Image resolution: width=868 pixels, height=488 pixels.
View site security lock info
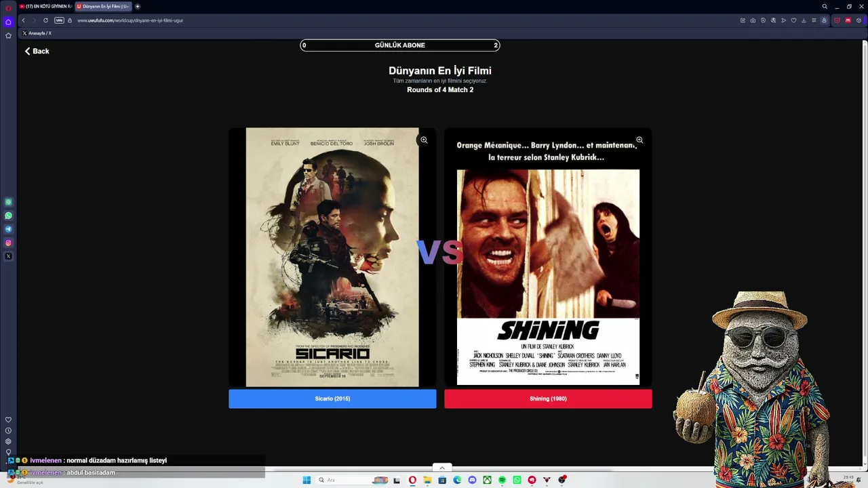(x=70, y=20)
